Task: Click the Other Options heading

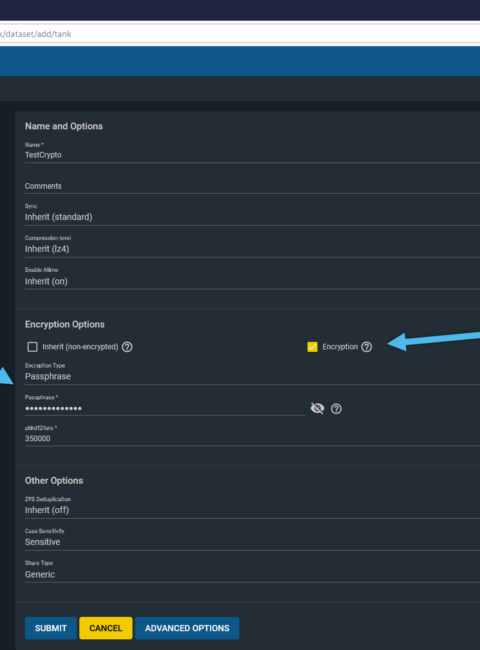Action: coord(54,480)
